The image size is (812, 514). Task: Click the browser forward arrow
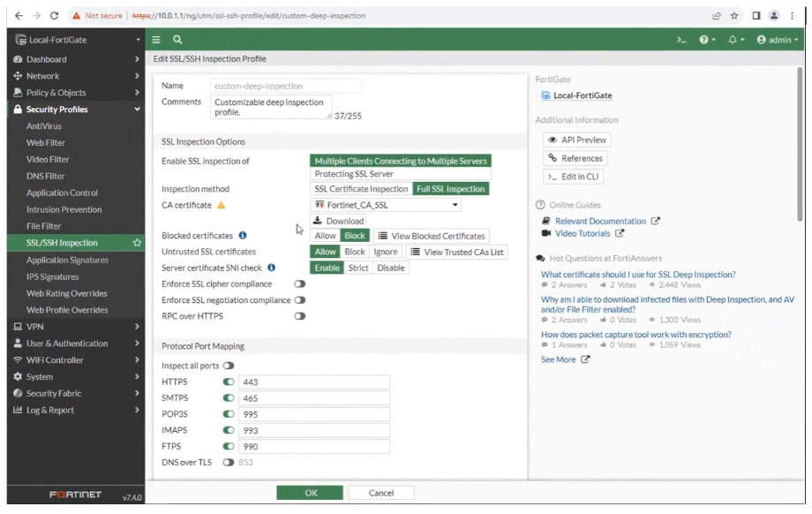tap(36, 16)
